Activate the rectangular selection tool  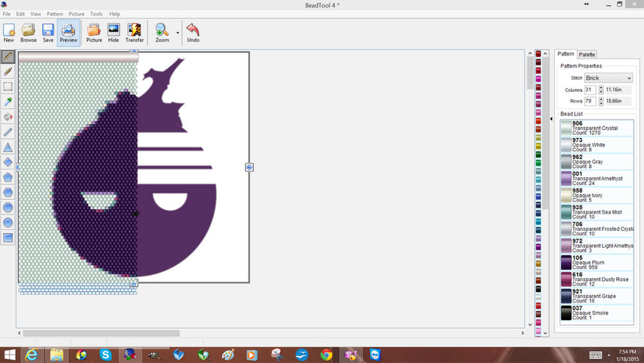[x=8, y=87]
